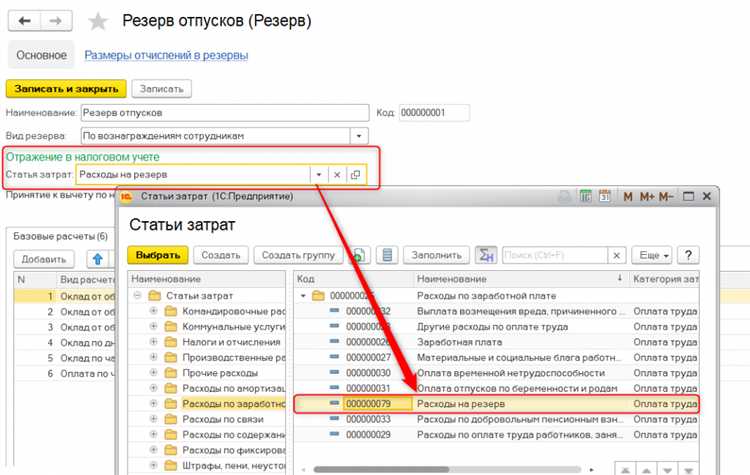Select the Другие расходы по оплате труда row
The width and height of the screenshot is (750, 475).
[x=496, y=327]
